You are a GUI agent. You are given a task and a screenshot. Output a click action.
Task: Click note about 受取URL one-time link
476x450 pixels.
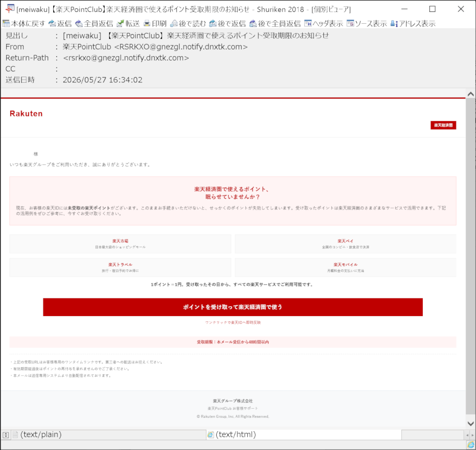(87, 362)
